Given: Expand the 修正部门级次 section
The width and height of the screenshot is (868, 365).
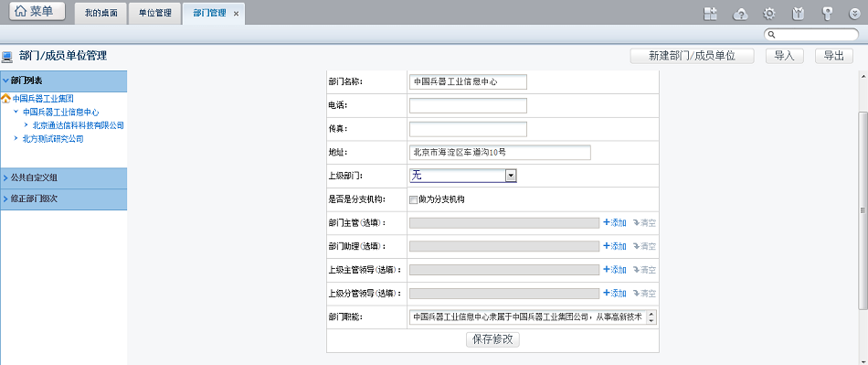Looking at the screenshot, I should [64, 199].
